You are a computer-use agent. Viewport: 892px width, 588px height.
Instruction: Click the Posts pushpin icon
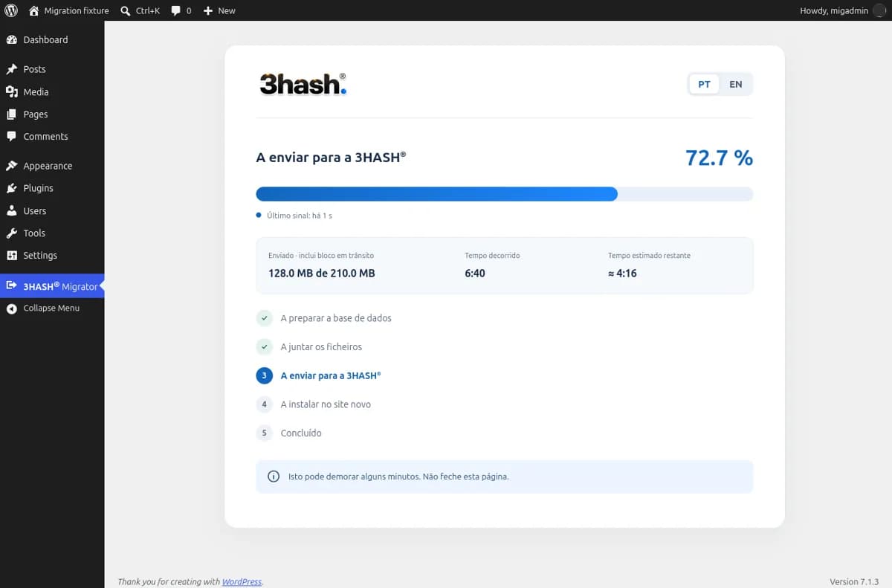tap(12, 69)
